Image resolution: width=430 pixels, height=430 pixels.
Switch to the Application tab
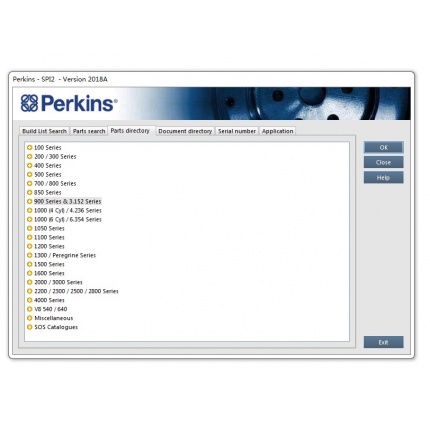pyautogui.click(x=277, y=131)
